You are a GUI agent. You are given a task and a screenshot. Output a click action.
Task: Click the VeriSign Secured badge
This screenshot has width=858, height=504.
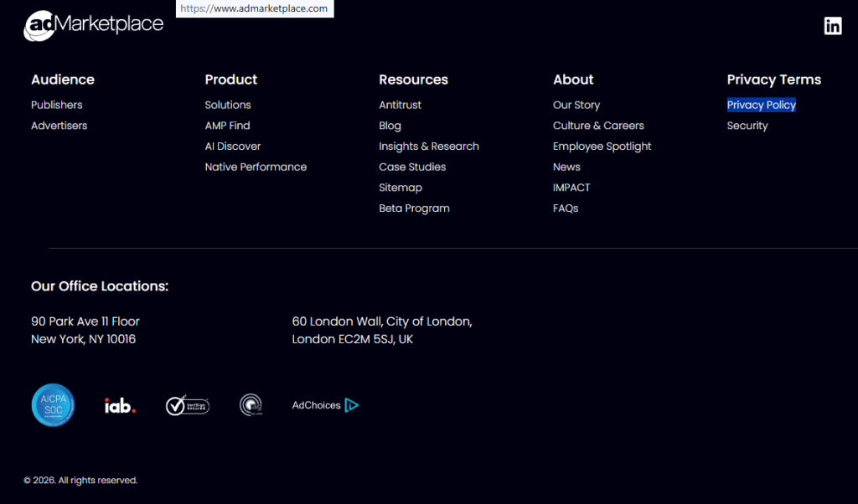point(187,405)
